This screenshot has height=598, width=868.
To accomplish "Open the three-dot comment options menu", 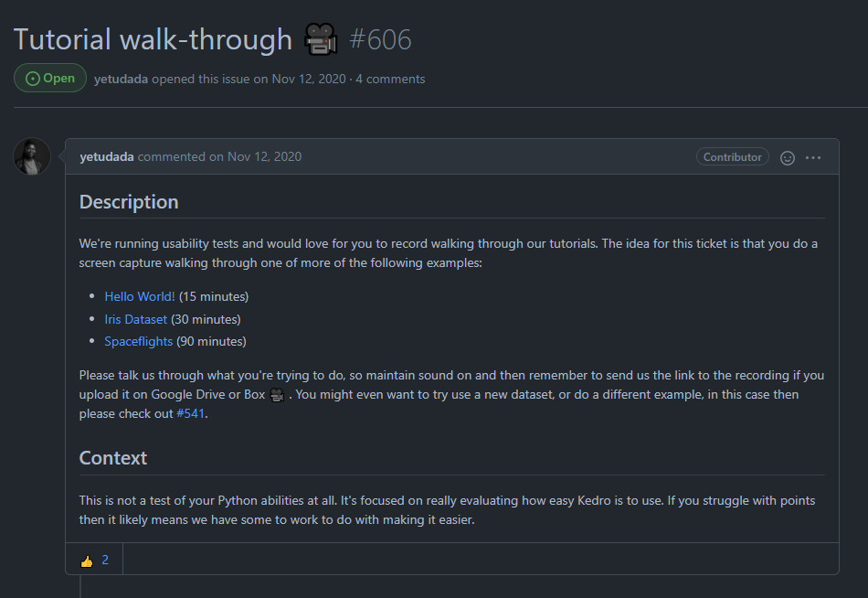I will 813,157.
